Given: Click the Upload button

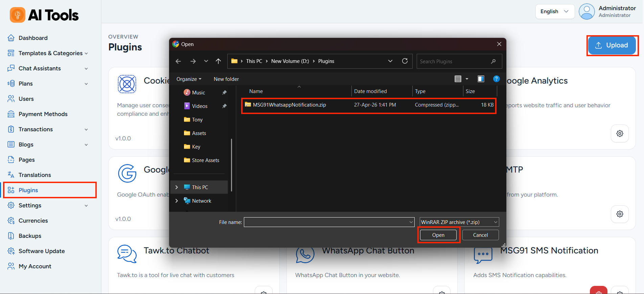Looking at the screenshot, I should coord(612,45).
